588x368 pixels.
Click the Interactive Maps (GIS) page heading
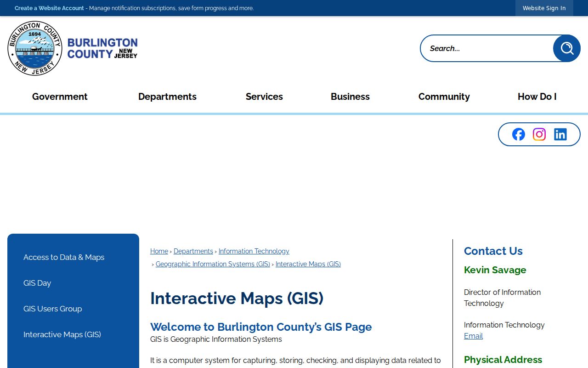237,299
